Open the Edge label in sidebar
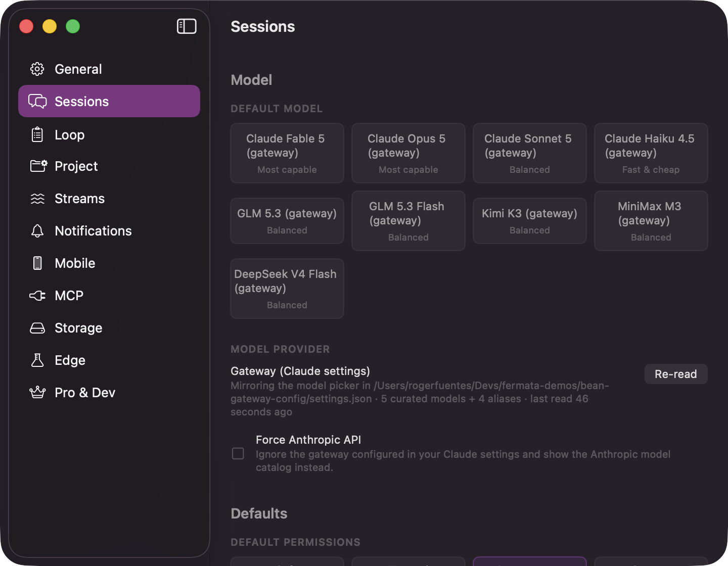The image size is (728, 566). tap(70, 360)
